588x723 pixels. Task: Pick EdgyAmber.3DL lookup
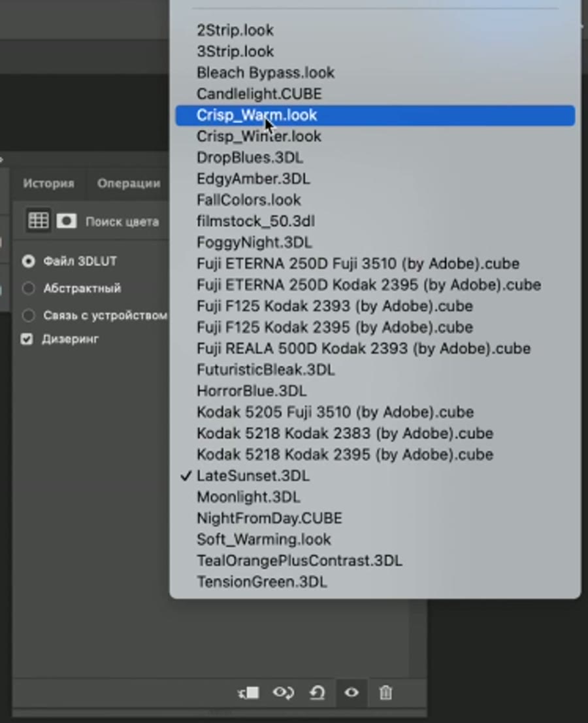375,179
